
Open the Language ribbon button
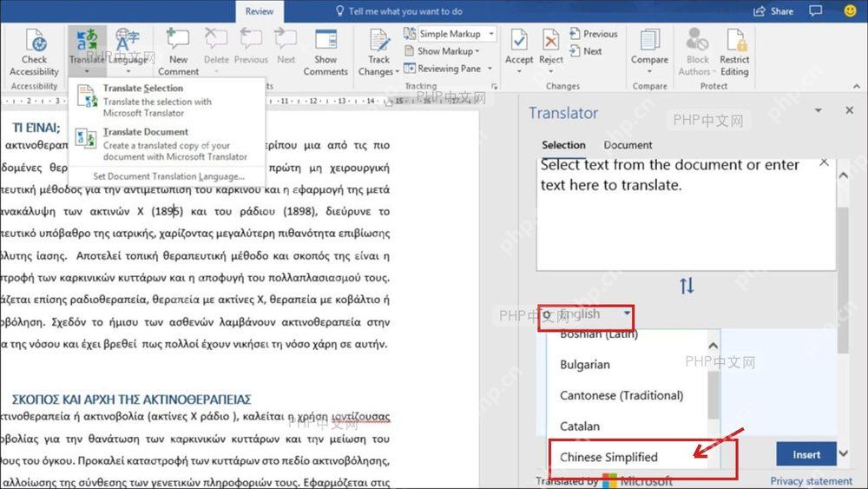(128, 51)
